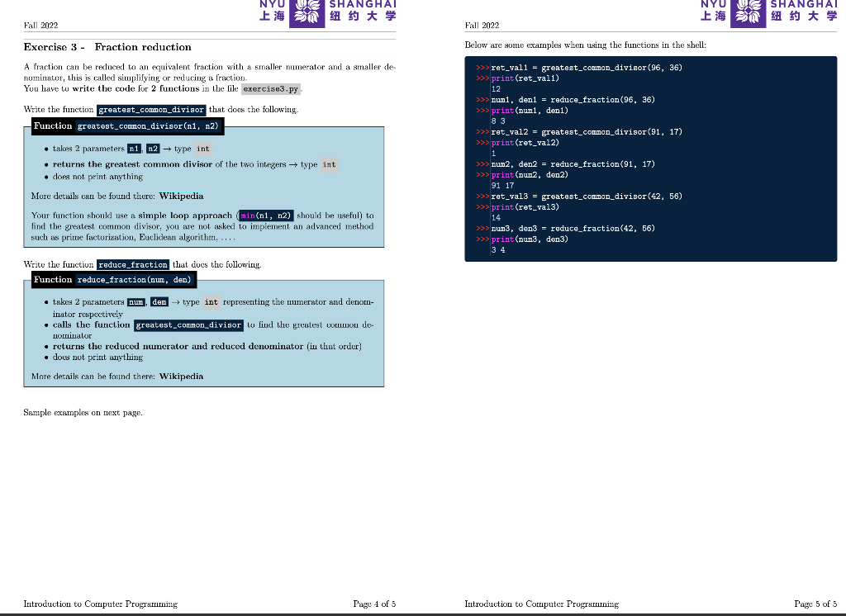Screen dimensions: 846x616
Task: Click the 'print(ret_val3)' line
Action: [x=525, y=207]
